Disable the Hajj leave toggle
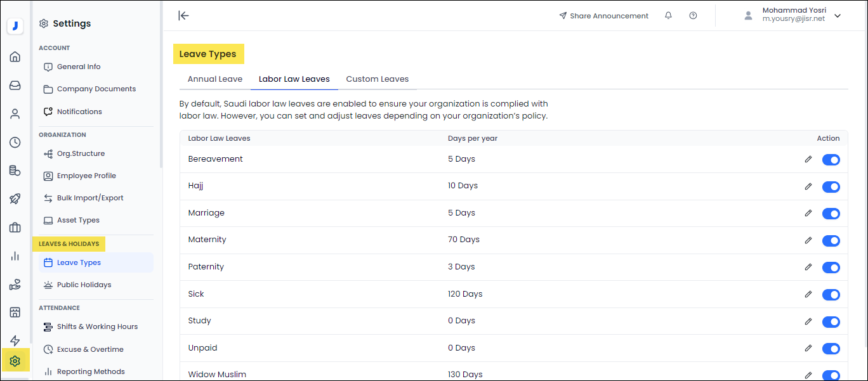Viewport: 868px width, 381px height. coord(831,186)
